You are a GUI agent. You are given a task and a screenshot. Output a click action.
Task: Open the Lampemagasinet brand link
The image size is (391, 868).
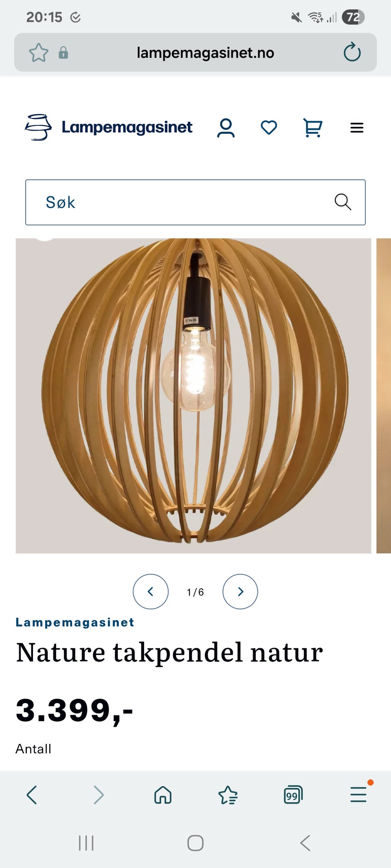pyautogui.click(x=75, y=622)
